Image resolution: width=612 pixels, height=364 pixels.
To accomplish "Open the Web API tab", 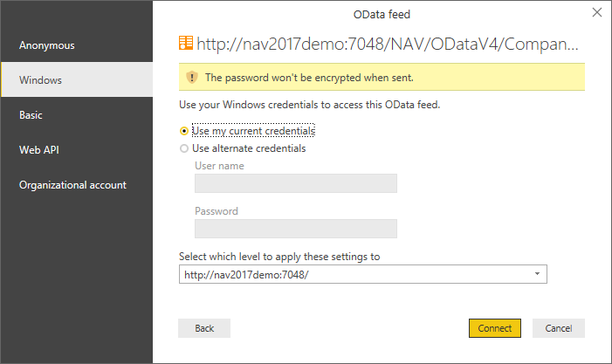I will (39, 150).
